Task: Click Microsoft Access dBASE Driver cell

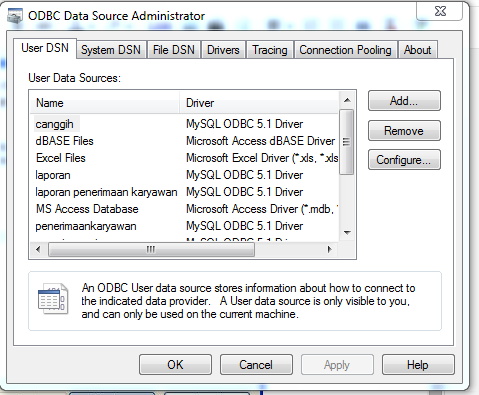Action: 260,141
